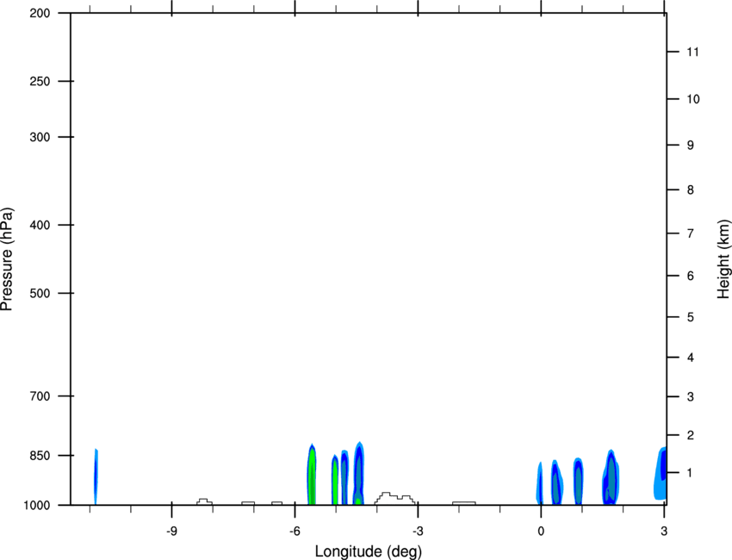Click the flat terrain outline near -2 longitude
This screenshot has width=732, height=560.
(464, 503)
